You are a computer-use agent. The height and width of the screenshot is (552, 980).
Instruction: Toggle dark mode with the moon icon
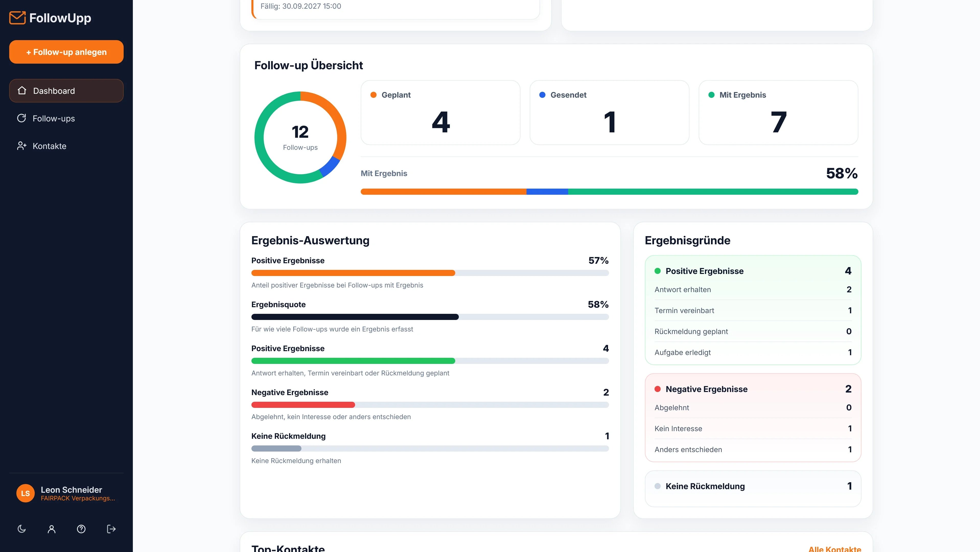[22, 529]
